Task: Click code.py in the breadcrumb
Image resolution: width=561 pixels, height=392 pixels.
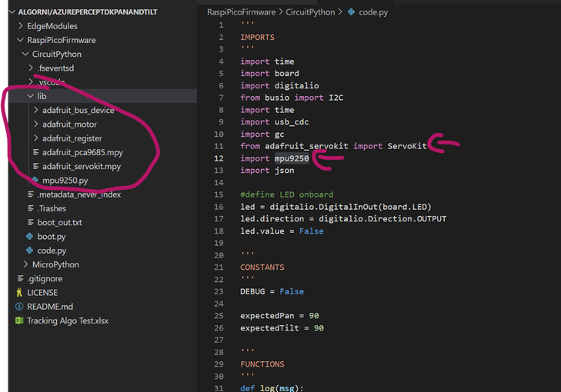Action: [x=373, y=12]
